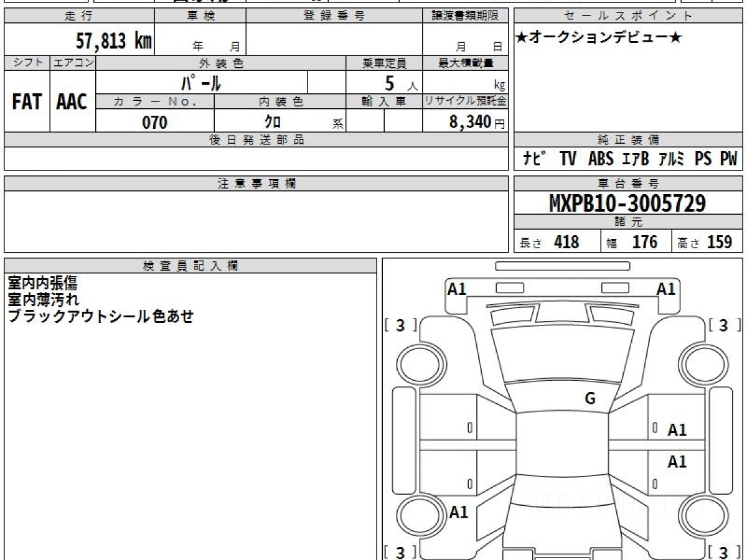Click the length value 長さ 418
The image size is (747, 560).
click(x=550, y=242)
